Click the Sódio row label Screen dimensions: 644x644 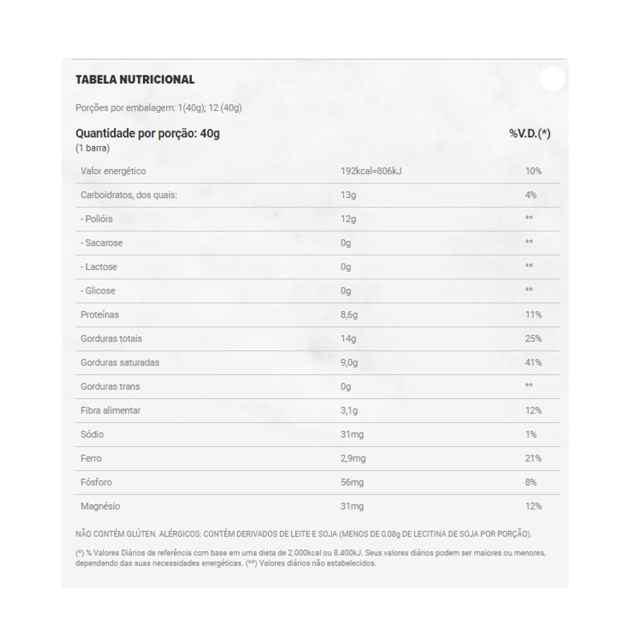tap(92, 434)
